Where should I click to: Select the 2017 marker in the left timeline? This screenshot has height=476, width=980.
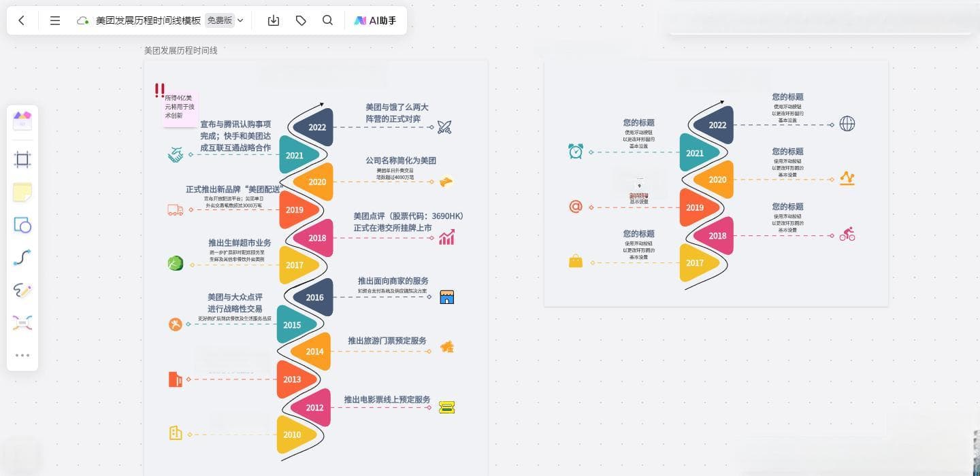(x=297, y=265)
